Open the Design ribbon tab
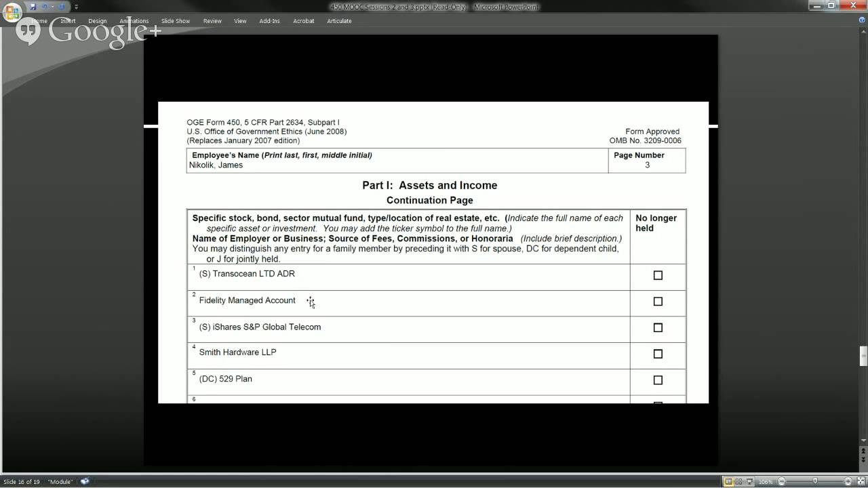This screenshot has height=488, width=868. (98, 21)
